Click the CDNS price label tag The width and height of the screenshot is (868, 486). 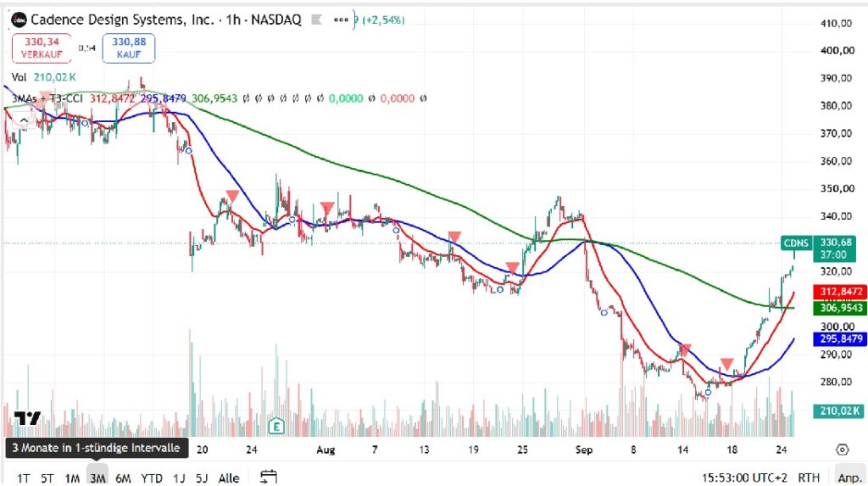(796, 243)
